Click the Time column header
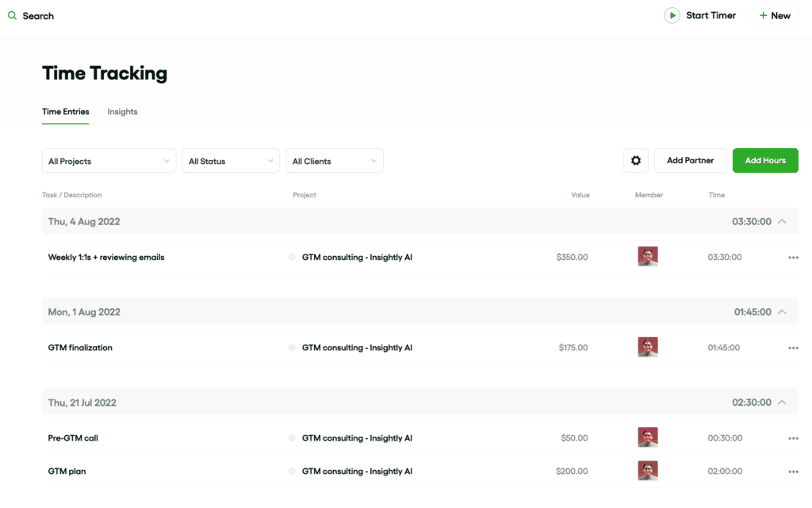 [x=717, y=195]
